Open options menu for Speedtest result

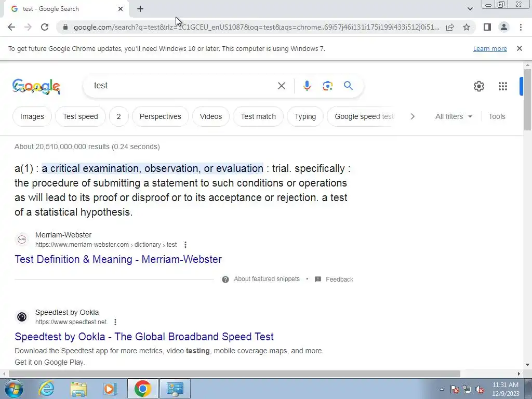point(115,322)
